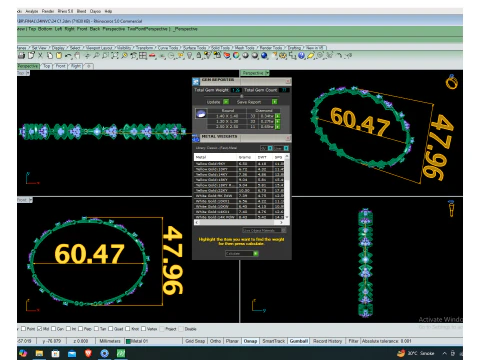Open the Top viewport title dropdown arrow
This screenshot has height=360, width=480.
(28, 73)
